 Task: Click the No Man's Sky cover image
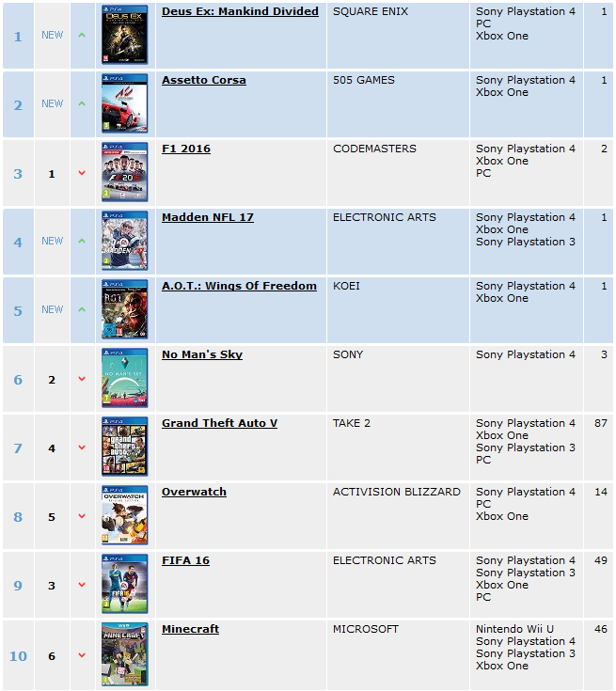pyautogui.click(x=125, y=378)
